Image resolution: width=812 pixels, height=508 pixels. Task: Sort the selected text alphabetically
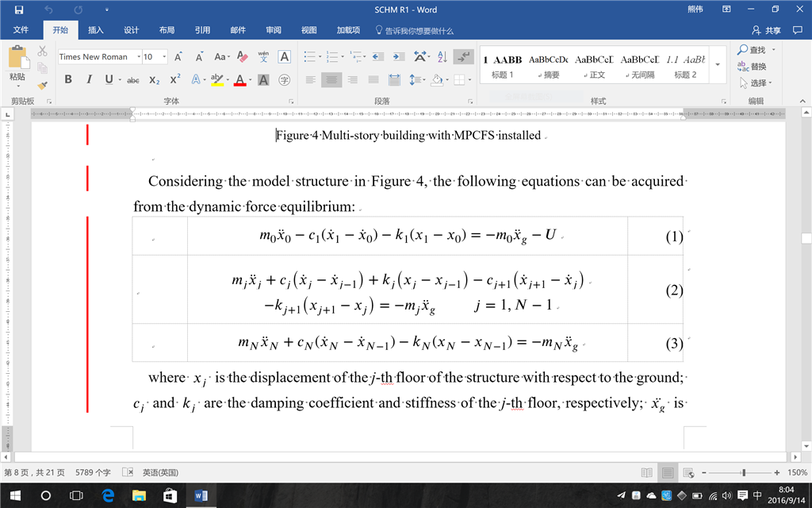pyautogui.click(x=442, y=56)
